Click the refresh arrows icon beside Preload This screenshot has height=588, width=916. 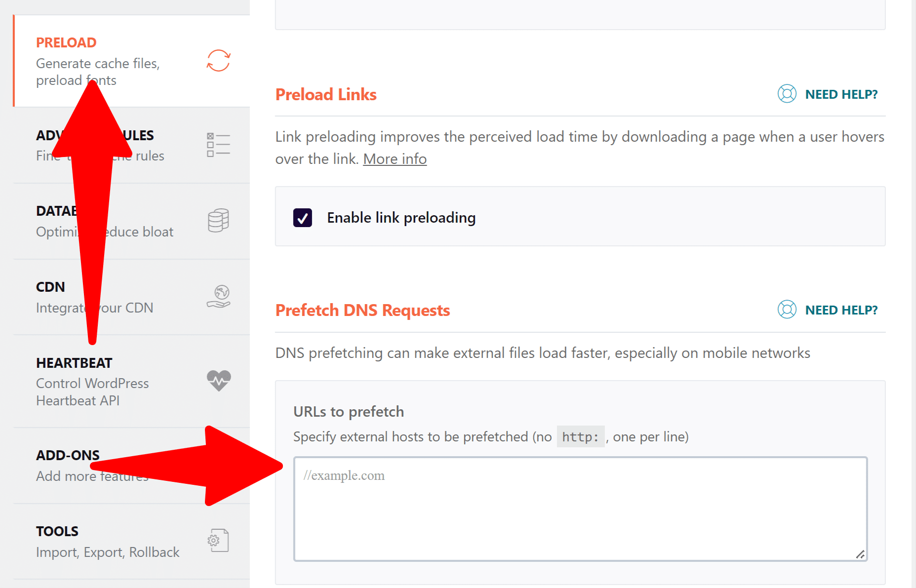219,60
